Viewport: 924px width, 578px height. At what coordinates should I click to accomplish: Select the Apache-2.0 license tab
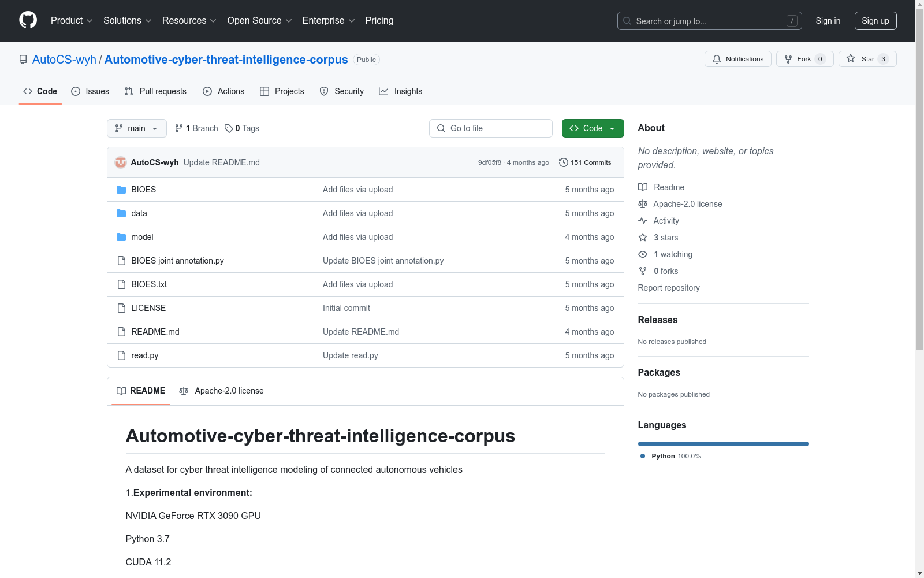pyautogui.click(x=221, y=391)
